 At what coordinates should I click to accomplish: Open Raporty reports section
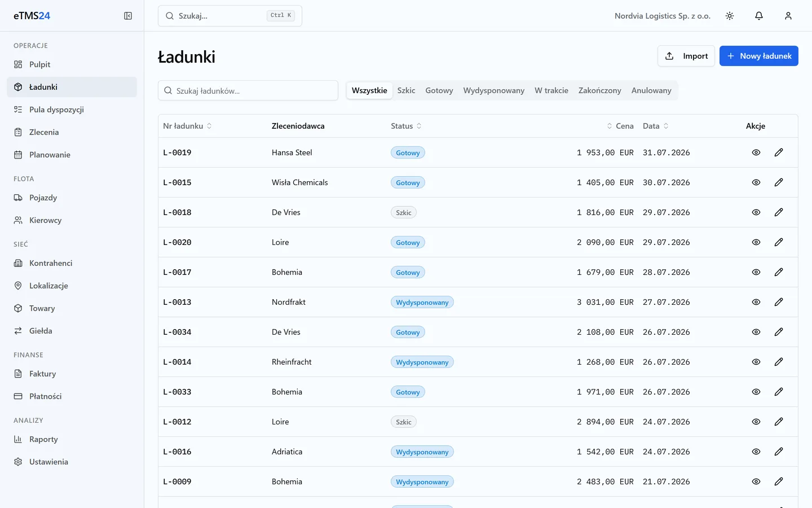coord(72,439)
